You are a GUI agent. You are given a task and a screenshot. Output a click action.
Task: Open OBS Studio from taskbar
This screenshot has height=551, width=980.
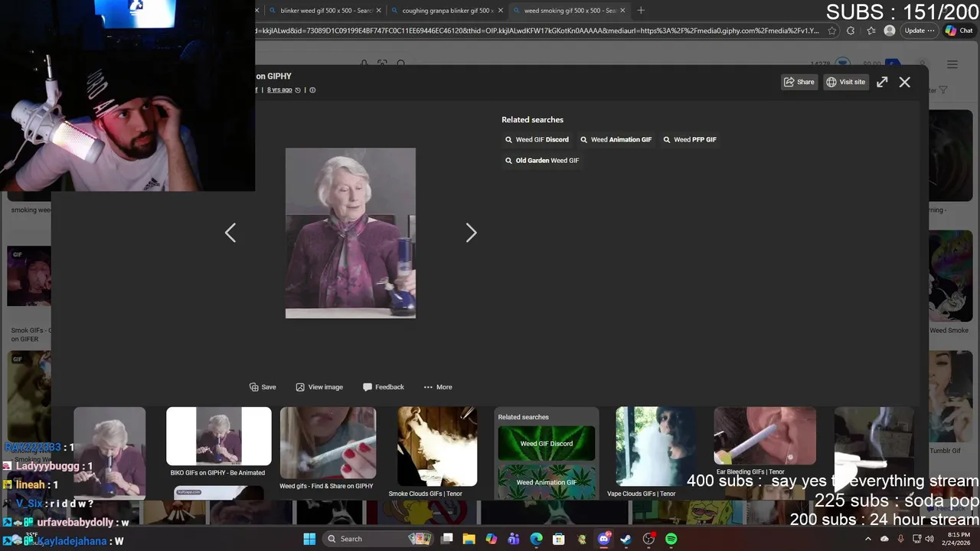pos(648,539)
